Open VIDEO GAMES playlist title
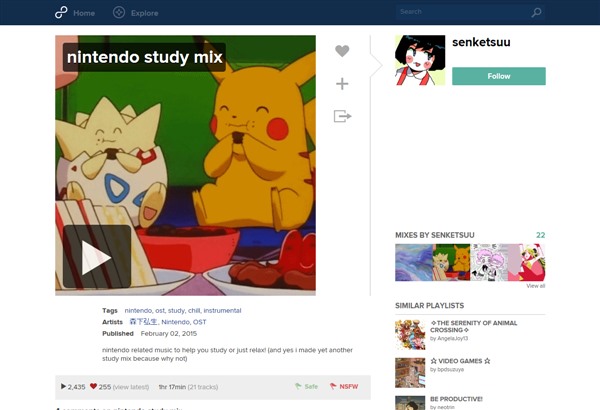Image resolution: width=600 pixels, height=410 pixels. coord(460,361)
